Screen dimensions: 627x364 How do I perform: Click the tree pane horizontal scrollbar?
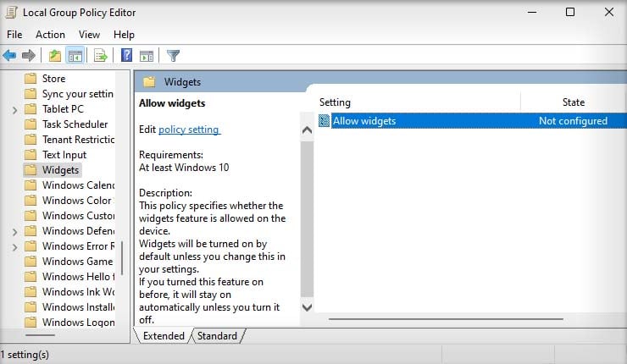(x=40, y=335)
